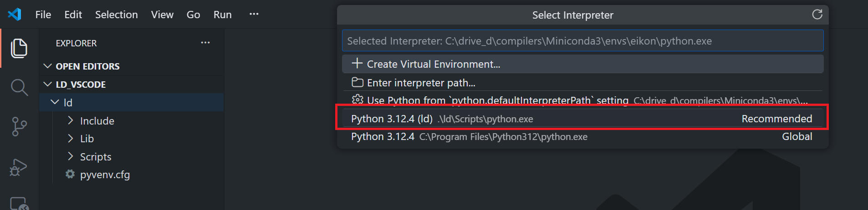Click the plus icon for Create Virtual Environment
Viewport: 868px width, 210px height.
(x=357, y=63)
